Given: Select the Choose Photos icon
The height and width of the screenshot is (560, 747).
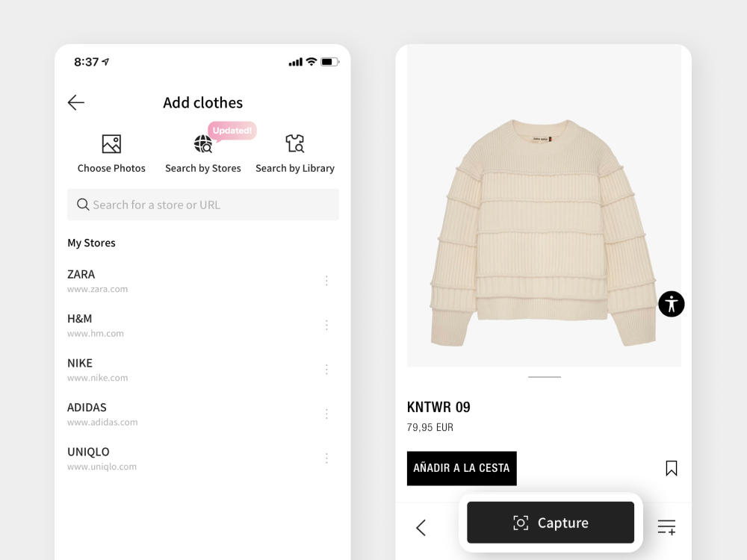Looking at the screenshot, I should coord(111,144).
